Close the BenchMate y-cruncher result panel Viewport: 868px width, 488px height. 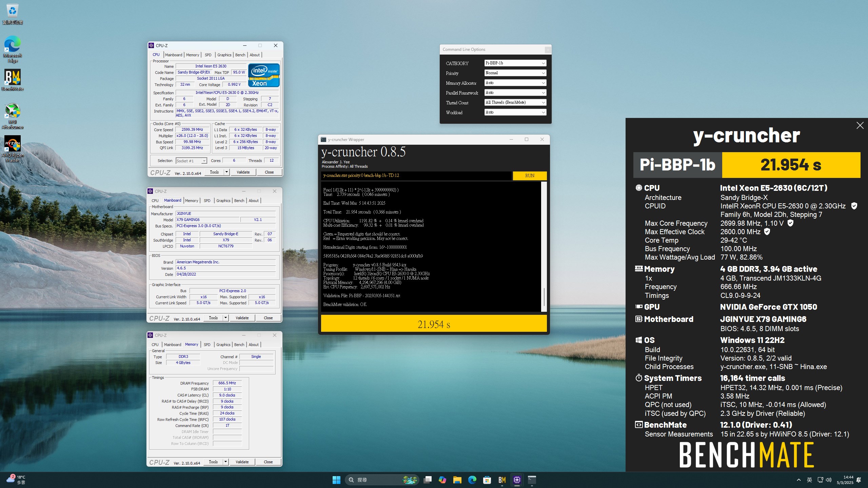point(860,125)
